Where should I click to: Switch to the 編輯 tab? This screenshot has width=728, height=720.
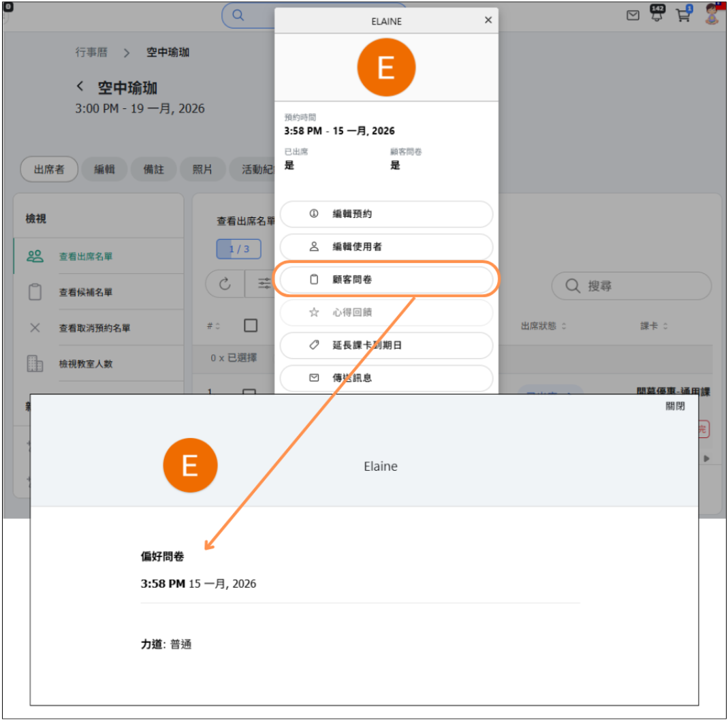pos(104,170)
